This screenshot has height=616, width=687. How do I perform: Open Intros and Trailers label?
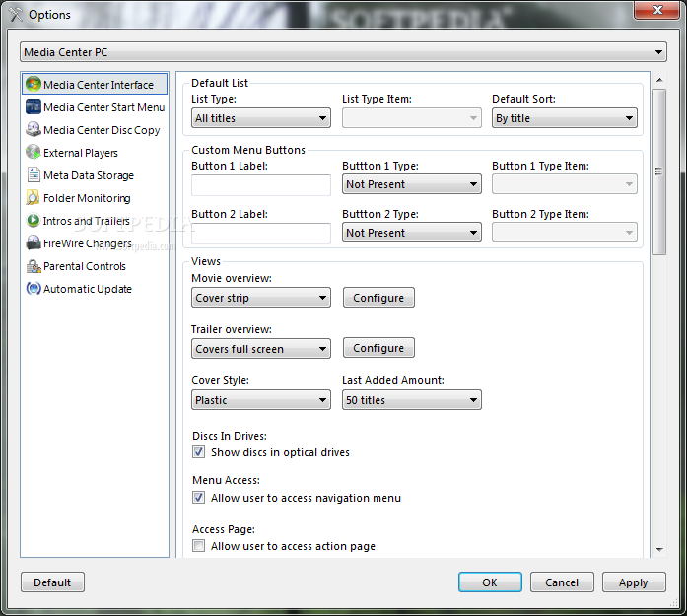(87, 221)
